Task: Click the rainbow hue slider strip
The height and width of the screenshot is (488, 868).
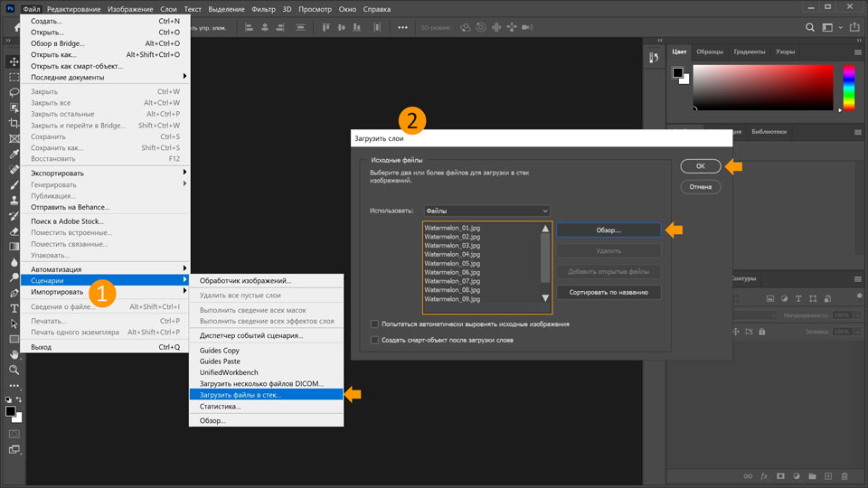Action: (x=849, y=88)
